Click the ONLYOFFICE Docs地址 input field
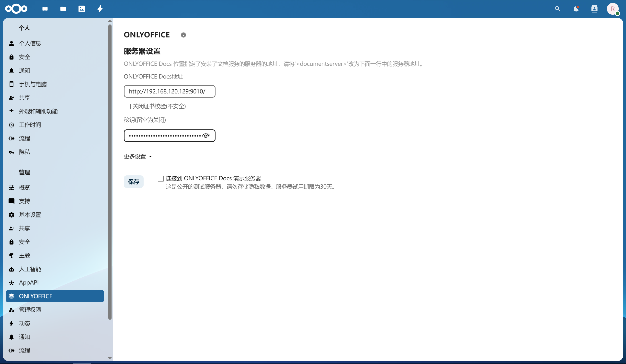626x364 pixels. pos(170,91)
